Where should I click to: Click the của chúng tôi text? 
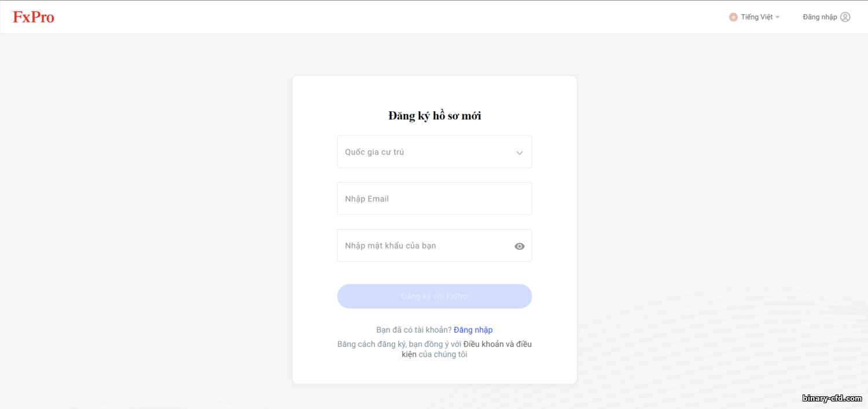[443, 355]
